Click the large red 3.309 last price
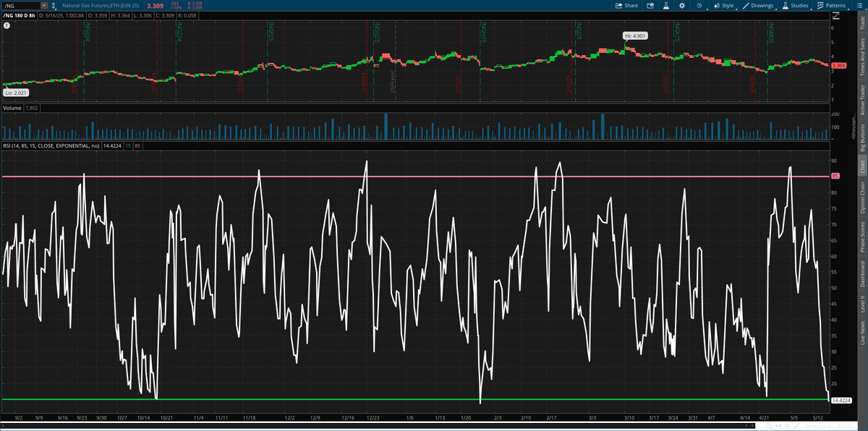The height and width of the screenshot is (431, 868). coord(155,5)
